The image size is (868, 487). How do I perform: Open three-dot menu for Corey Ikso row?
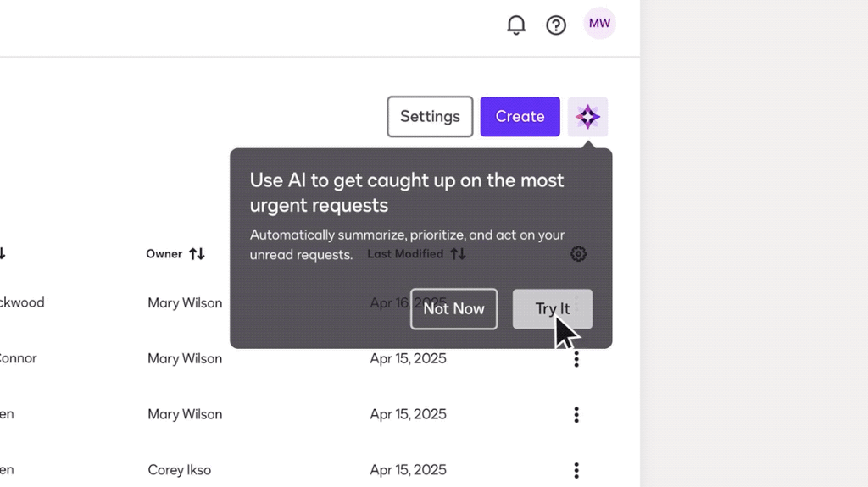[576, 470]
